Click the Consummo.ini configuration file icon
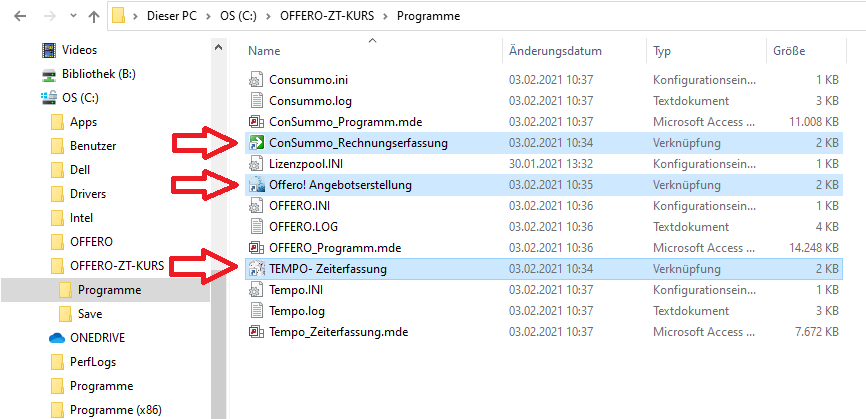 tap(256, 80)
